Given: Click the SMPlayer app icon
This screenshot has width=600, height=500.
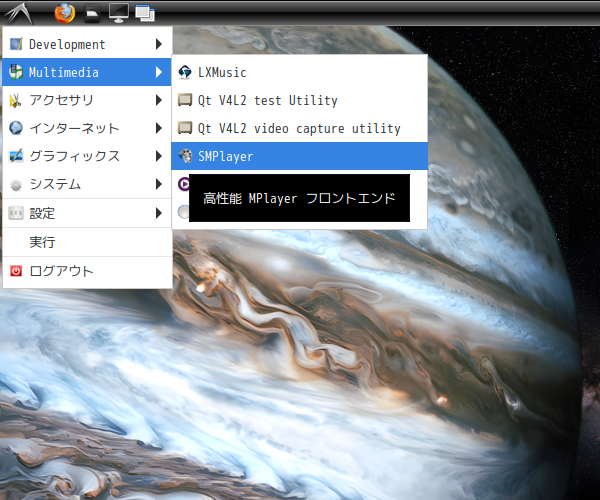Looking at the screenshot, I should pos(185,156).
